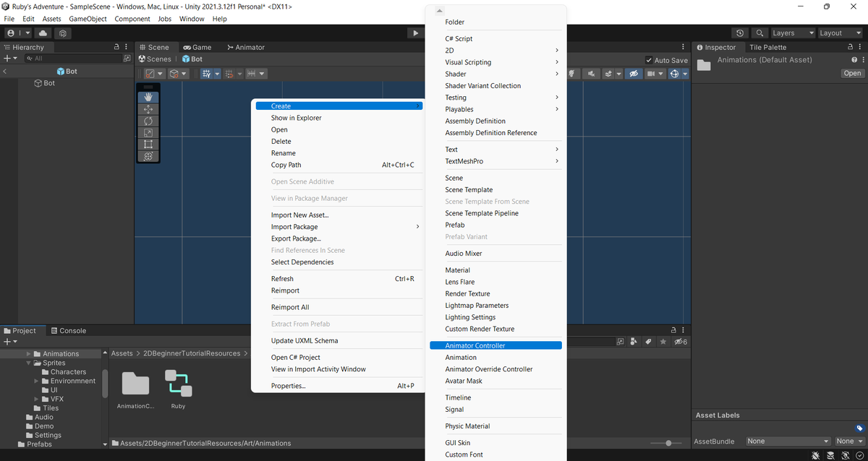Expand the Environmnent folder
The height and width of the screenshot is (461, 868).
pos(36,381)
